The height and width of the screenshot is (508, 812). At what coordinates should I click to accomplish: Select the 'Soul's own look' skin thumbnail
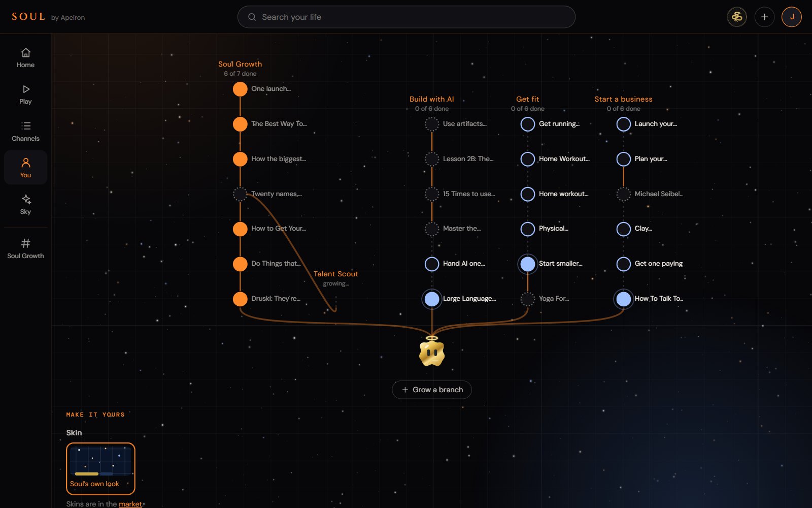click(100, 468)
